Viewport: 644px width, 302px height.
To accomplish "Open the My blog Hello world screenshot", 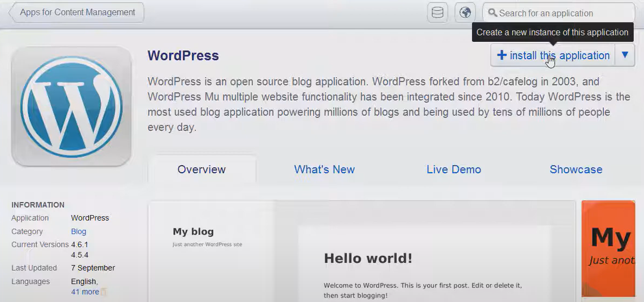I will (362, 251).
